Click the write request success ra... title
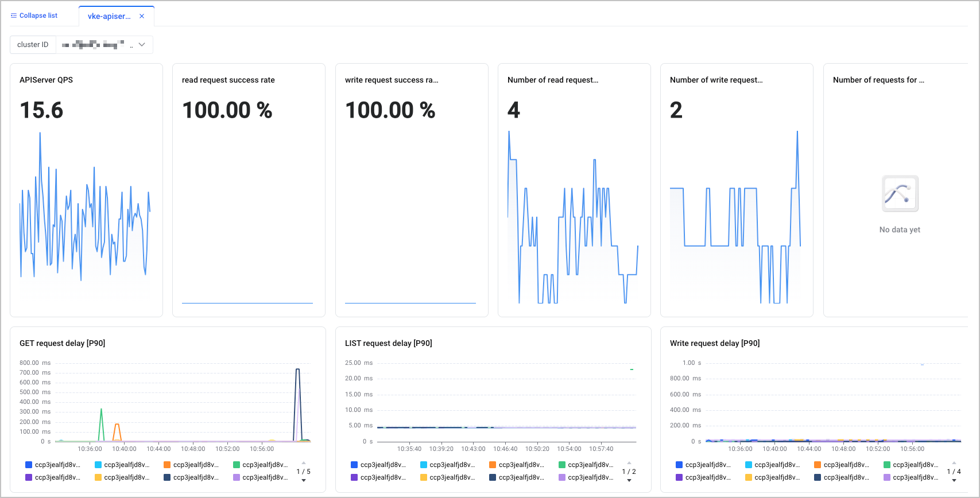980x498 pixels. click(392, 80)
